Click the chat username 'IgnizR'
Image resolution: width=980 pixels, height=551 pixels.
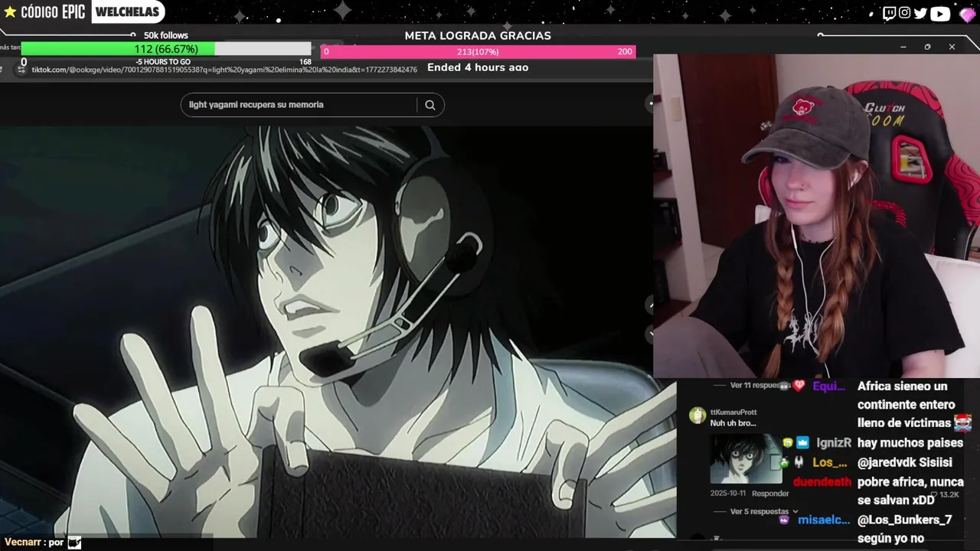point(834,443)
